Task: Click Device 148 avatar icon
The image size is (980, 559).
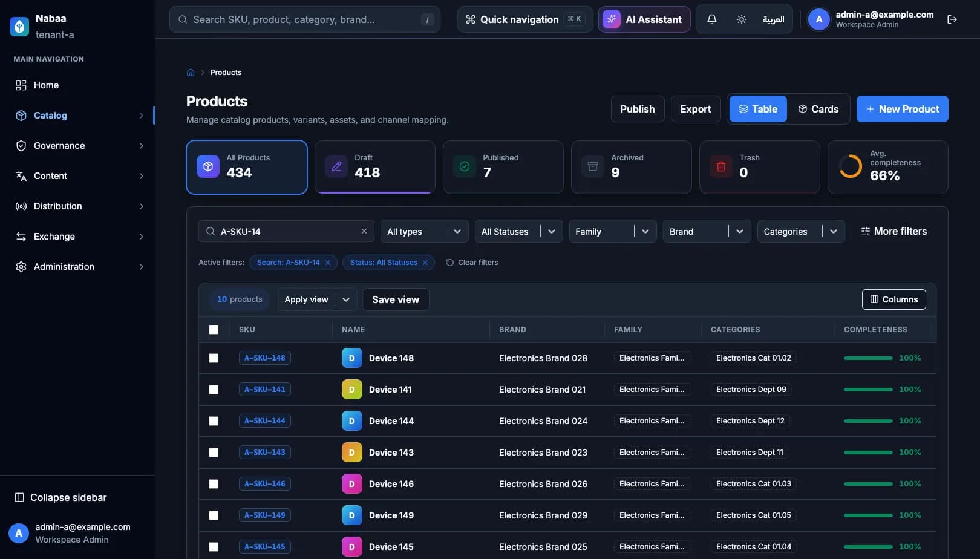Action: [352, 358]
